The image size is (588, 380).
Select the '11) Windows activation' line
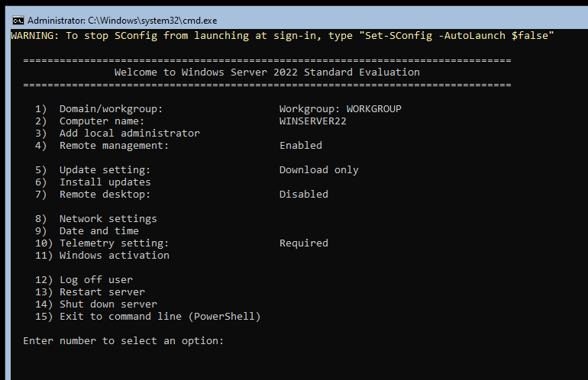click(x=102, y=255)
